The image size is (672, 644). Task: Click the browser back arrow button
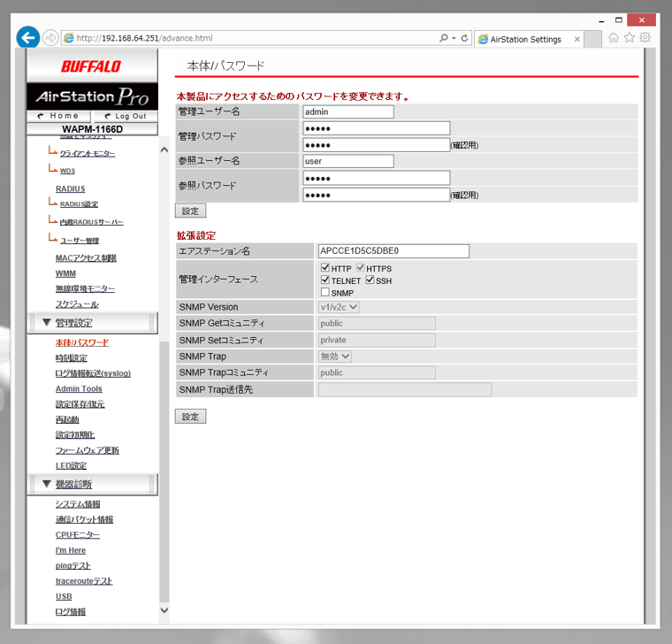(28, 38)
